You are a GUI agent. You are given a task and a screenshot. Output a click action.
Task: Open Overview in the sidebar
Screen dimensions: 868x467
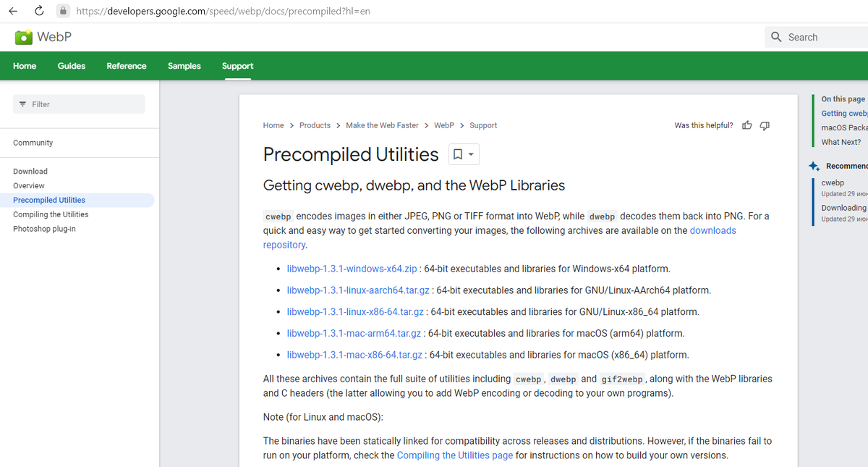click(29, 185)
